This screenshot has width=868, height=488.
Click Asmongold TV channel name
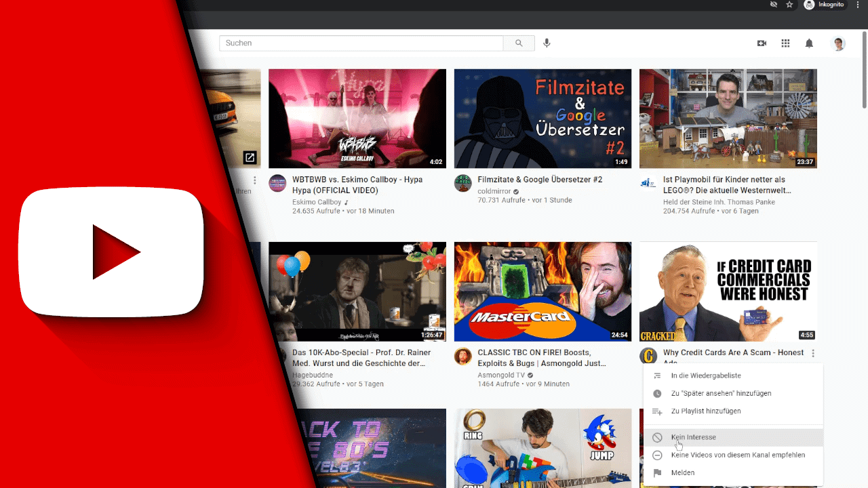tap(501, 375)
